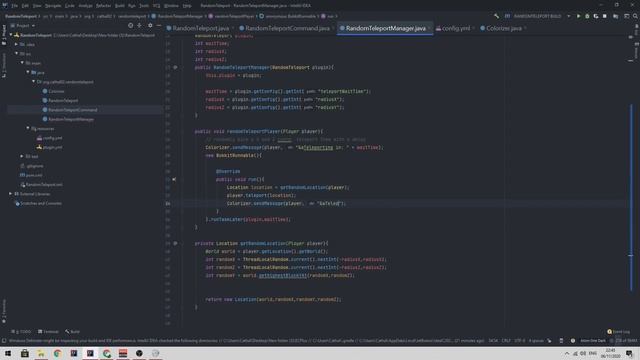Click editor vertical scrollbar thumb
This screenshot has height=360, width=640.
631,198
